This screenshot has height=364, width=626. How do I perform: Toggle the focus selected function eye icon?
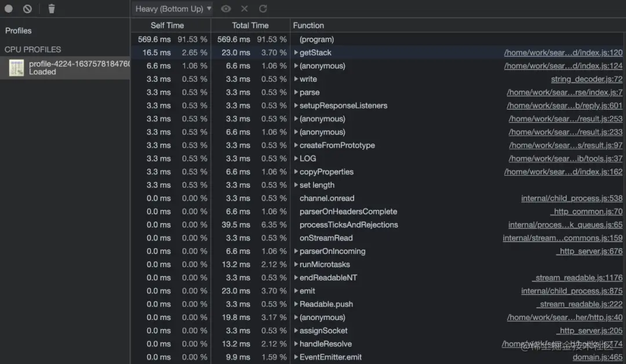(x=226, y=8)
